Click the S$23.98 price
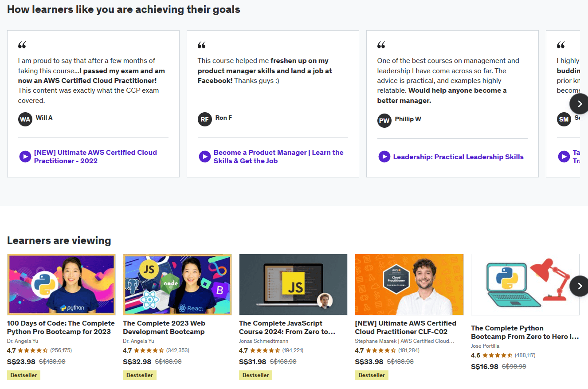This screenshot has width=588, height=389. [21, 361]
